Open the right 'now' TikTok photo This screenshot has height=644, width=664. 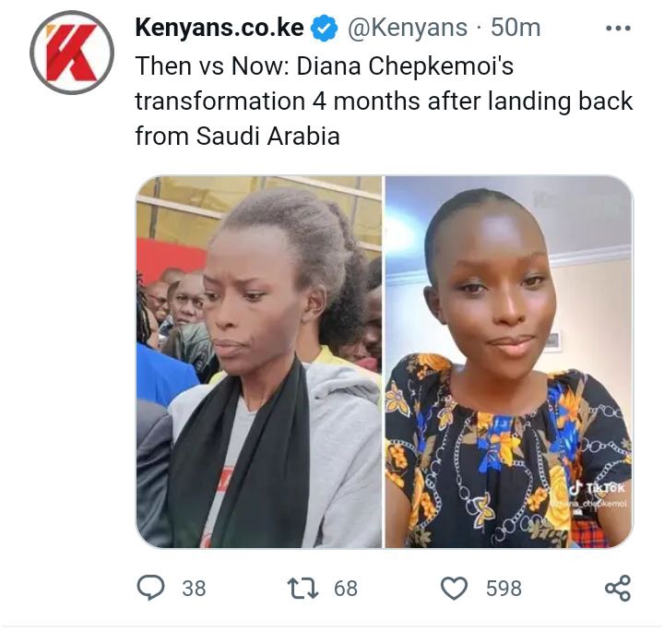509,362
